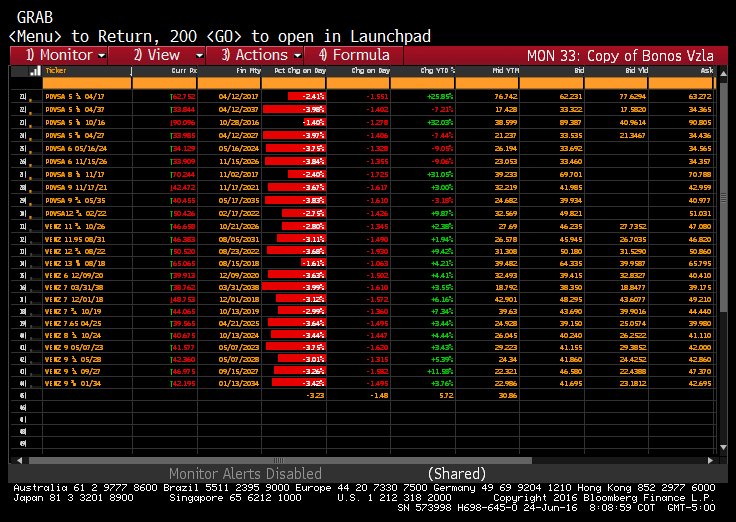Open the 4) Formula menu

pos(354,55)
